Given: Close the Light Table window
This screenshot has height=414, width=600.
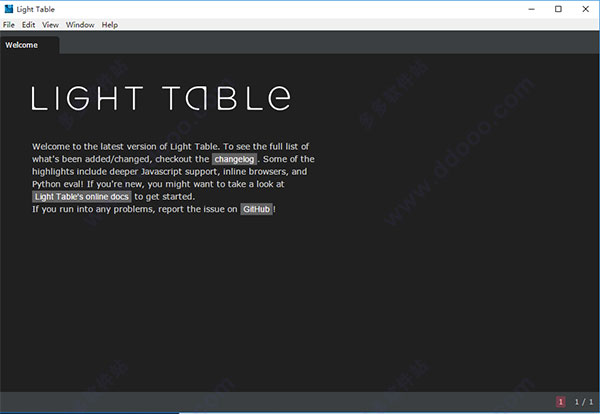Looking at the screenshot, I should [x=585, y=9].
